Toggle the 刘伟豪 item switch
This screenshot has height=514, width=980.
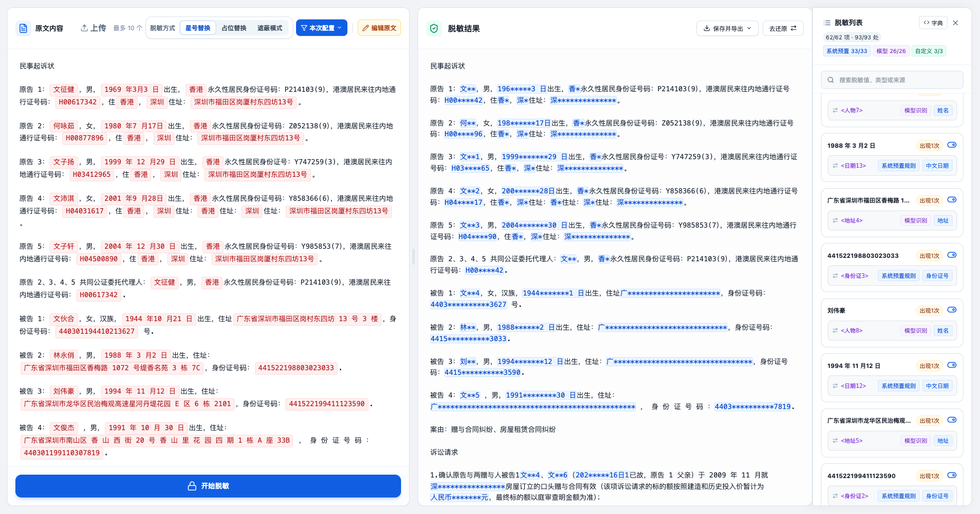pos(952,310)
